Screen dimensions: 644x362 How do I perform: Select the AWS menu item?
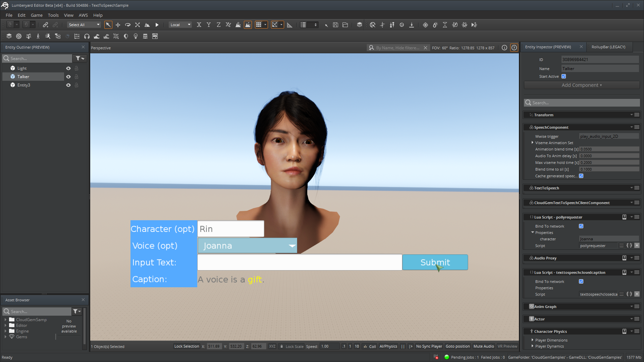(x=83, y=15)
